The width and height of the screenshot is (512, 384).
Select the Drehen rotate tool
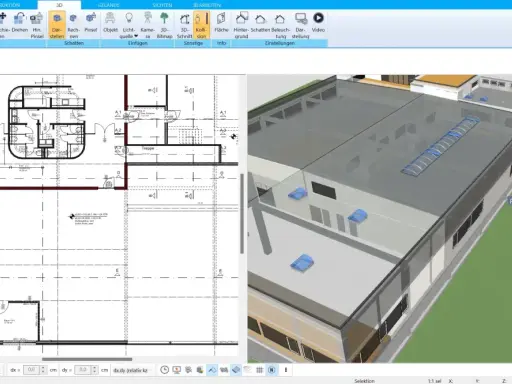20,23
